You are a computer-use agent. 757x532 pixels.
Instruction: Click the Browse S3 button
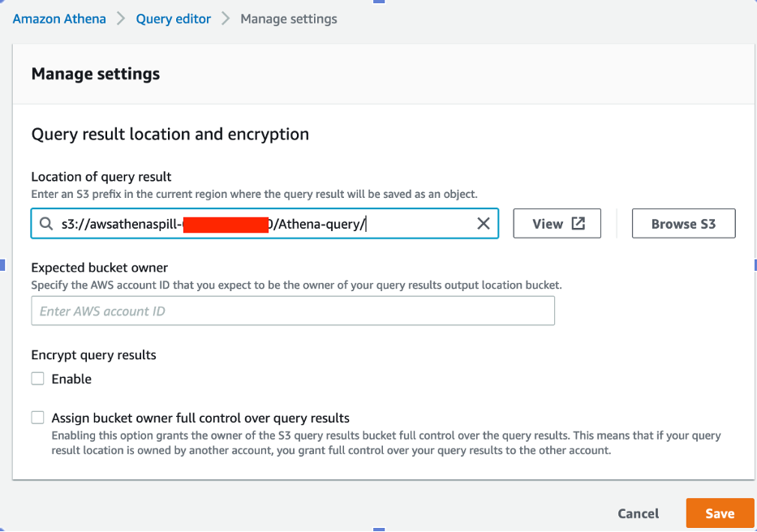click(x=684, y=224)
